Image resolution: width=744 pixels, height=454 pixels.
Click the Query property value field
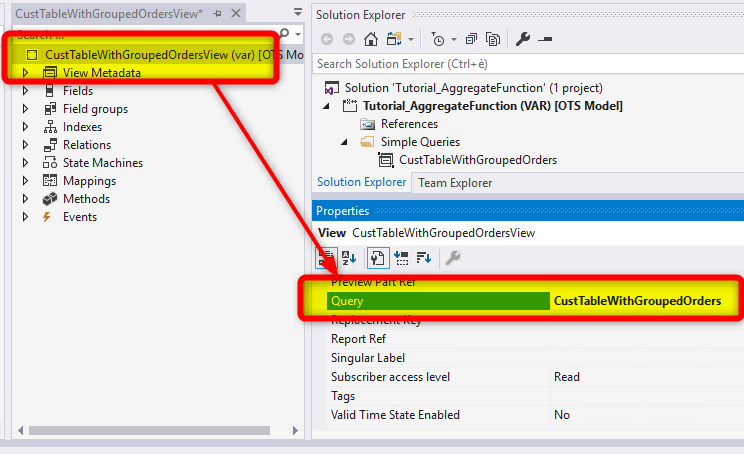[x=637, y=301]
